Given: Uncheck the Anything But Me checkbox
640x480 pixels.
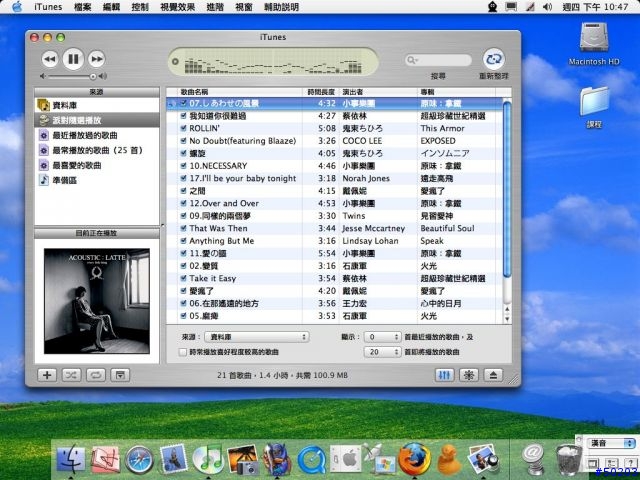Looking at the screenshot, I should click(x=184, y=241).
